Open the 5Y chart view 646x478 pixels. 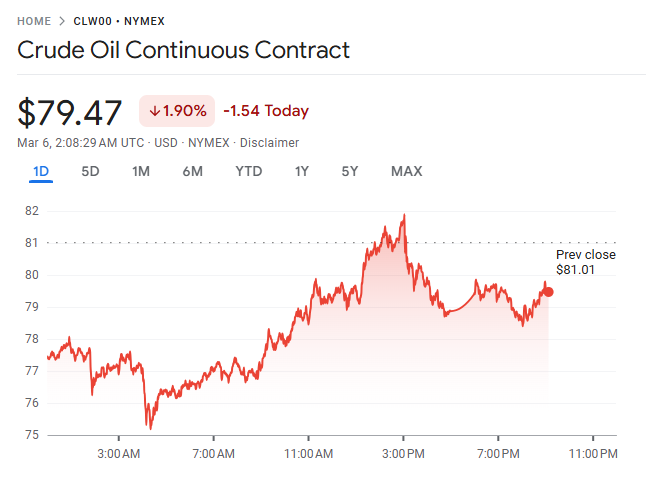pyautogui.click(x=349, y=171)
